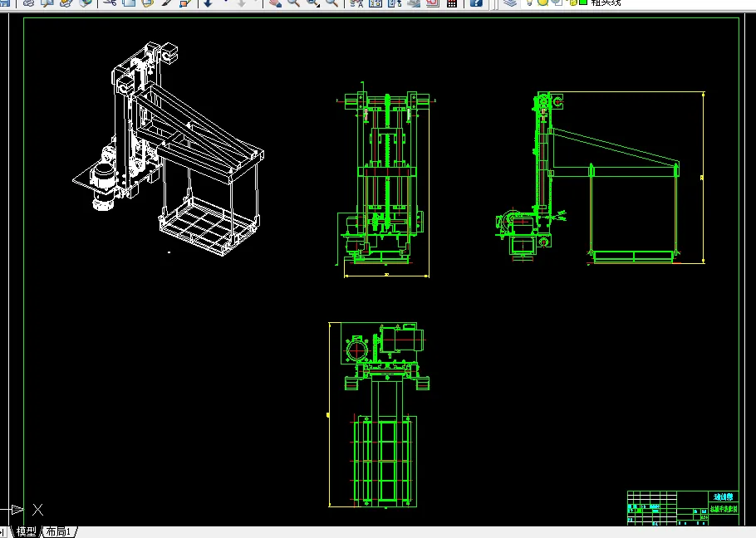Click the greyed Redo arrow

click(x=242, y=2)
